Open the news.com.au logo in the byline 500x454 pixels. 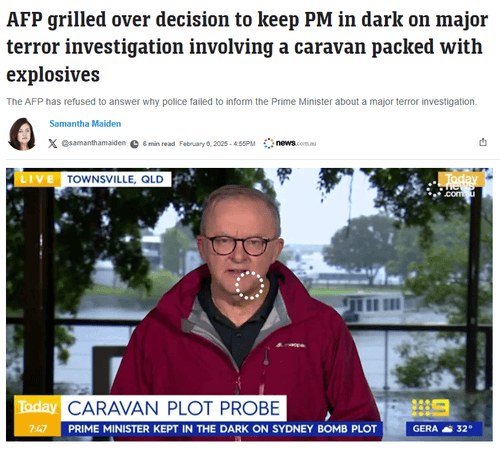[x=289, y=143]
